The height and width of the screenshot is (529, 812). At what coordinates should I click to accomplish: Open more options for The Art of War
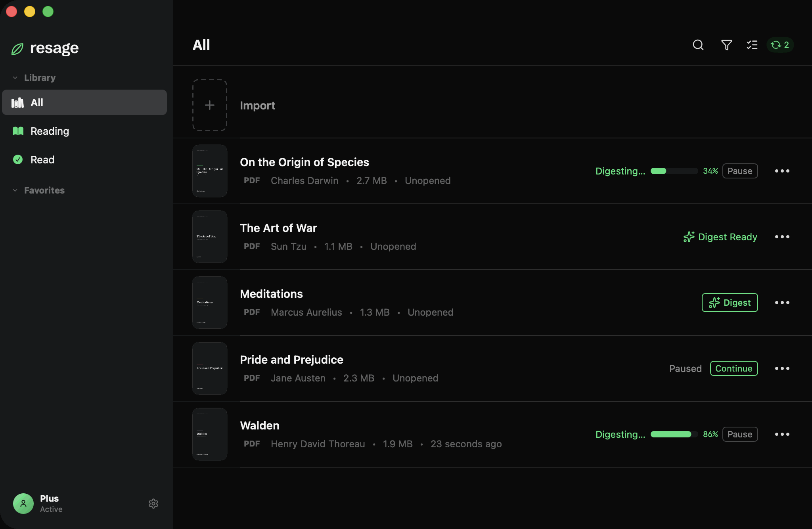(x=782, y=237)
